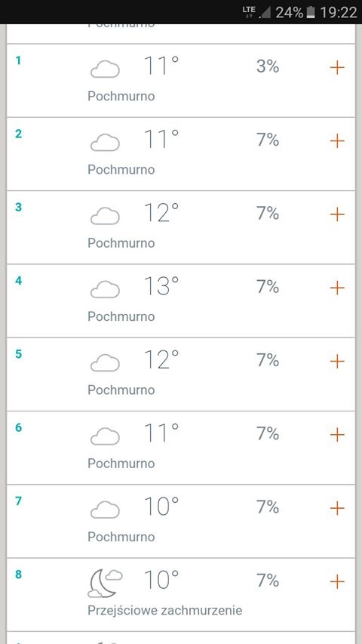362x644 pixels.
Task: Expand the hour 4 row plus icon
Action: click(x=337, y=288)
